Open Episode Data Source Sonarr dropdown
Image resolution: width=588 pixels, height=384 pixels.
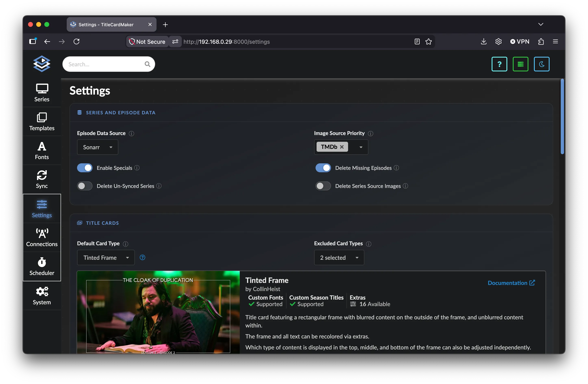pos(98,147)
